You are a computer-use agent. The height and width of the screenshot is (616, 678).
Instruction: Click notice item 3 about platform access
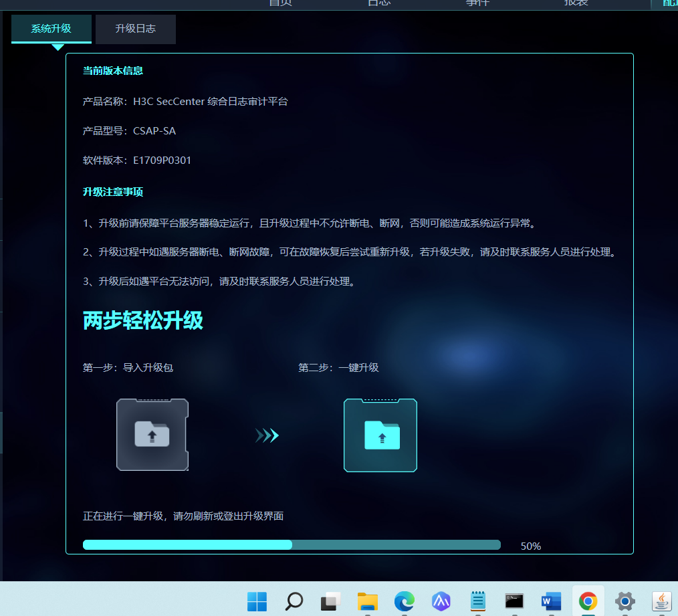[219, 282]
